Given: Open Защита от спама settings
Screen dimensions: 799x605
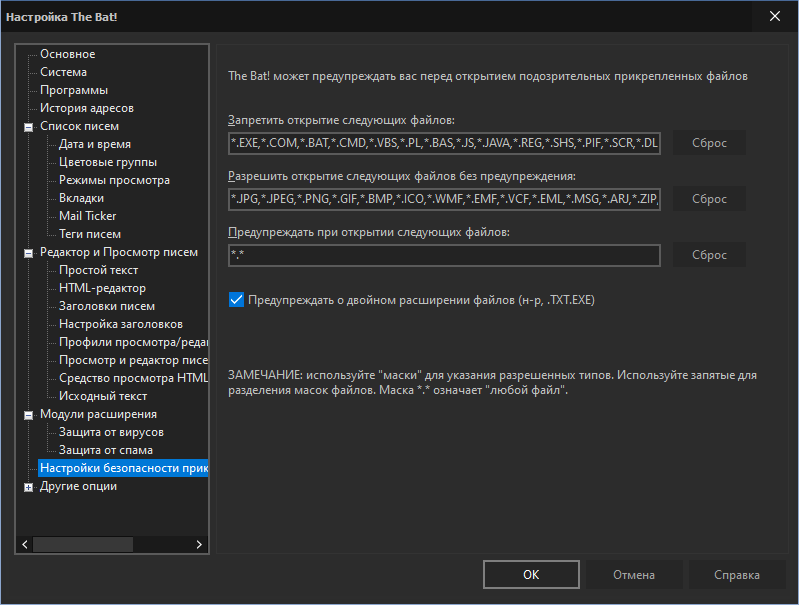Looking at the screenshot, I should (106, 450).
